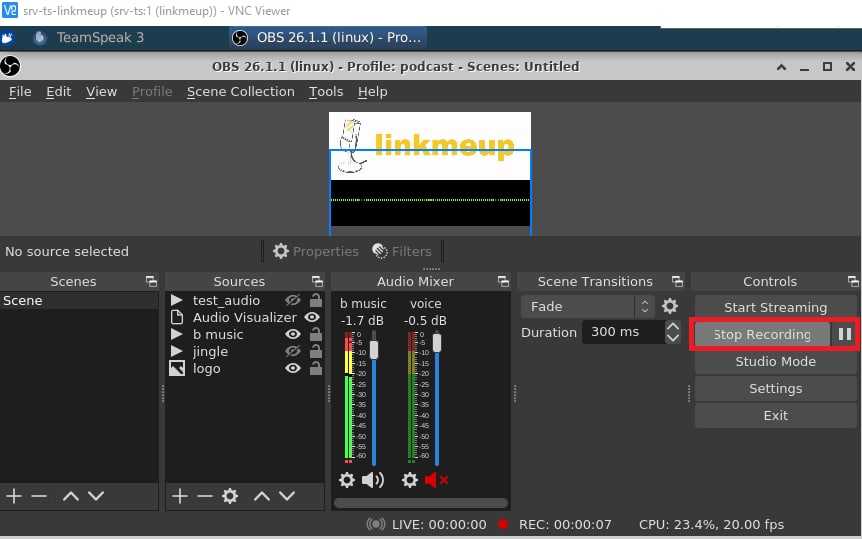
Task: Click Start Streaming button
Action: click(775, 307)
